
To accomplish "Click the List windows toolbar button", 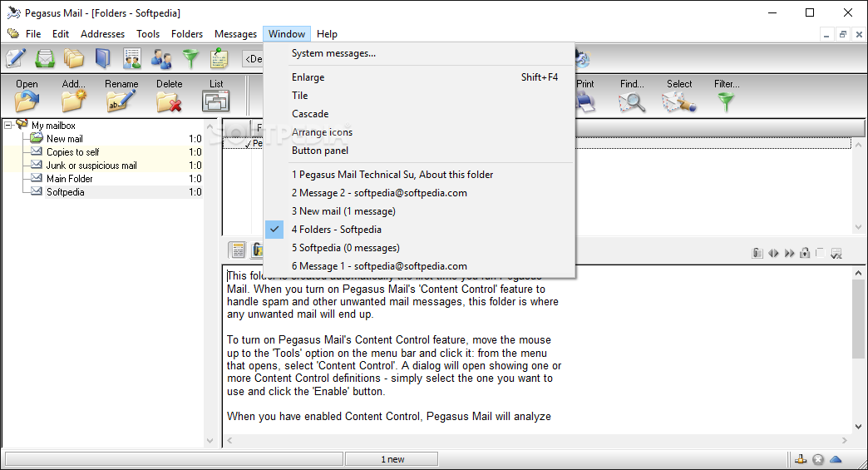I will point(216,95).
